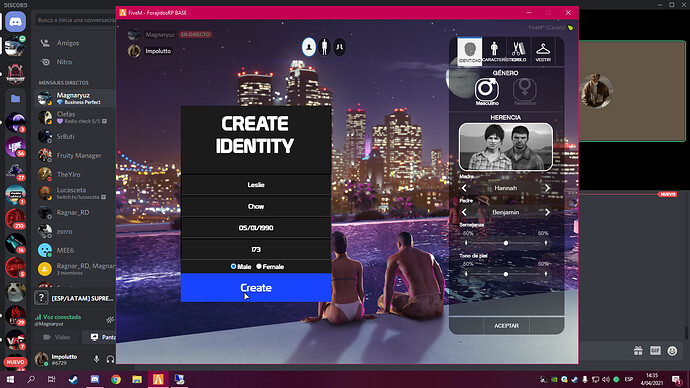Select the Masculino gender icon
Image resolution: width=690 pixels, height=388 pixels.
486,89
